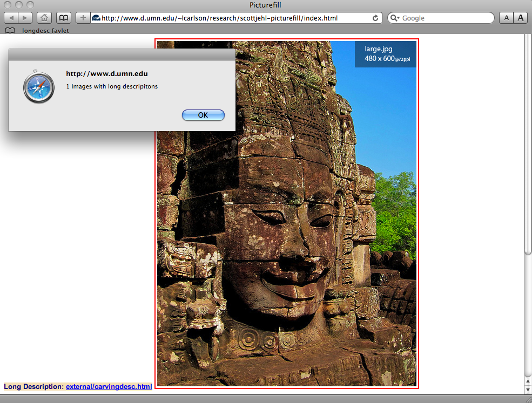Open the Bookmarks book icon in toolbar

(x=64, y=18)
